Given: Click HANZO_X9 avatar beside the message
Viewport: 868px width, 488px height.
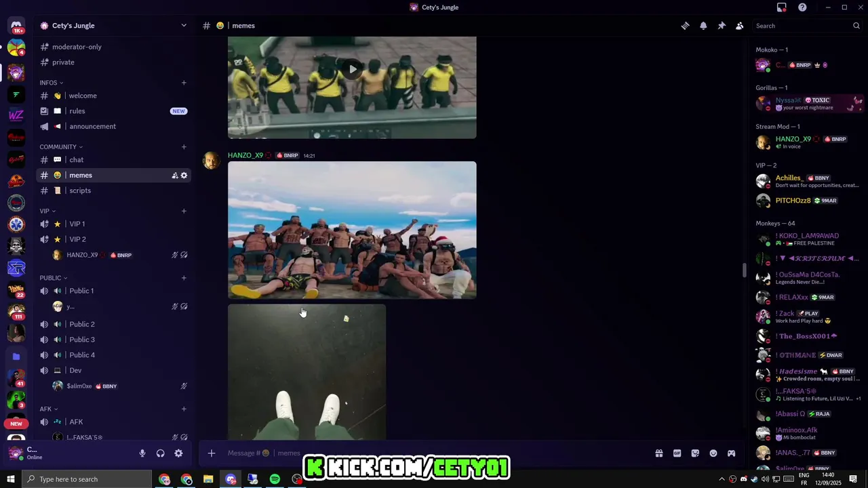Looking at the screenshot, I should coord(212,161).
